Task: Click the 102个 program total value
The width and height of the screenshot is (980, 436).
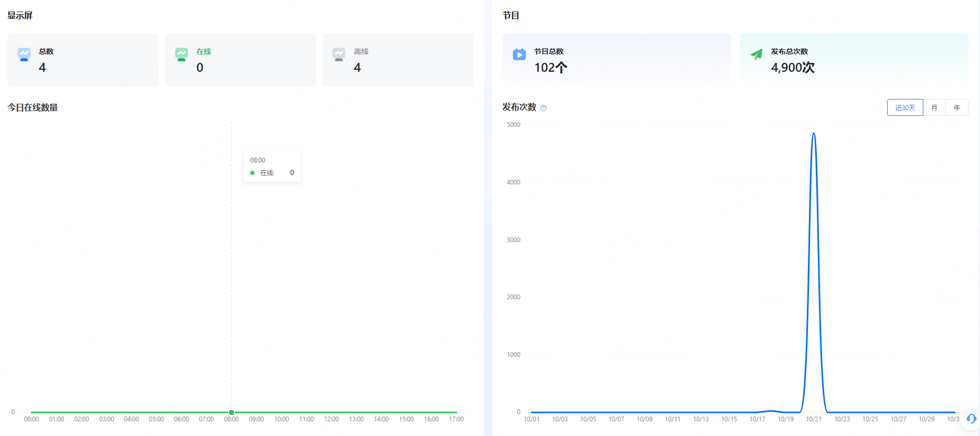Action: [x=550, y=68]
